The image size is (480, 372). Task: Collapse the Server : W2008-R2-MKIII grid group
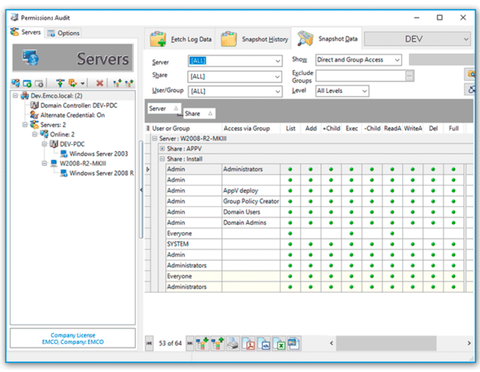coord(155,138)
